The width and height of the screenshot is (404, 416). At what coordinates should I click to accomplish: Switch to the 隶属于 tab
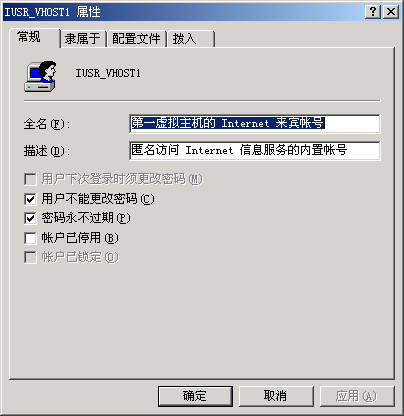(x=83, y=39)
